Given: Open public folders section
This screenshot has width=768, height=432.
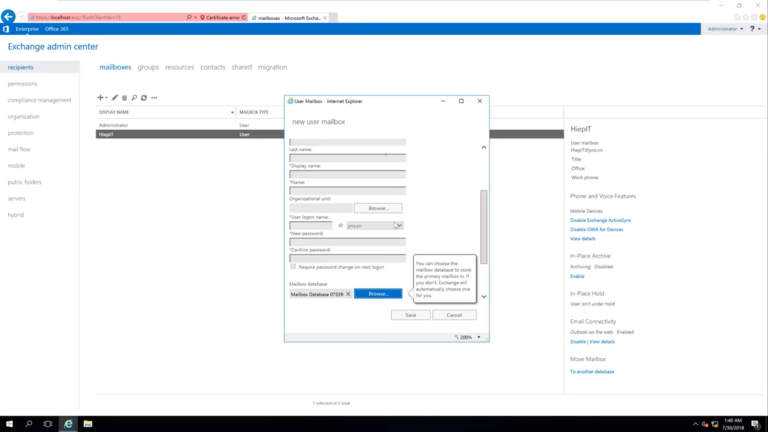Looking at the screenshot, I should click(24, 182).
